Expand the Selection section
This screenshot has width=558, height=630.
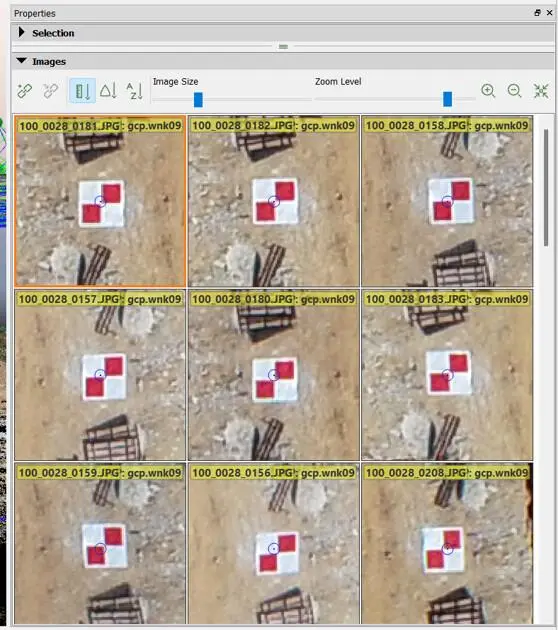(22, 33)
